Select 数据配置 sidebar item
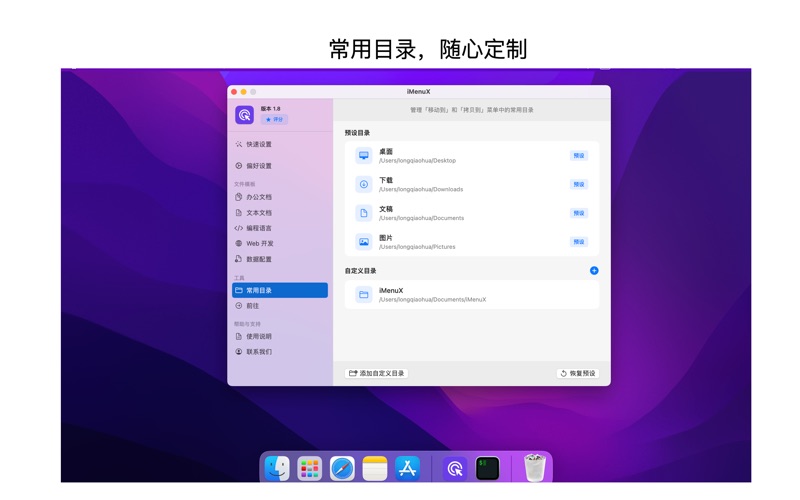 pos(280,259)
